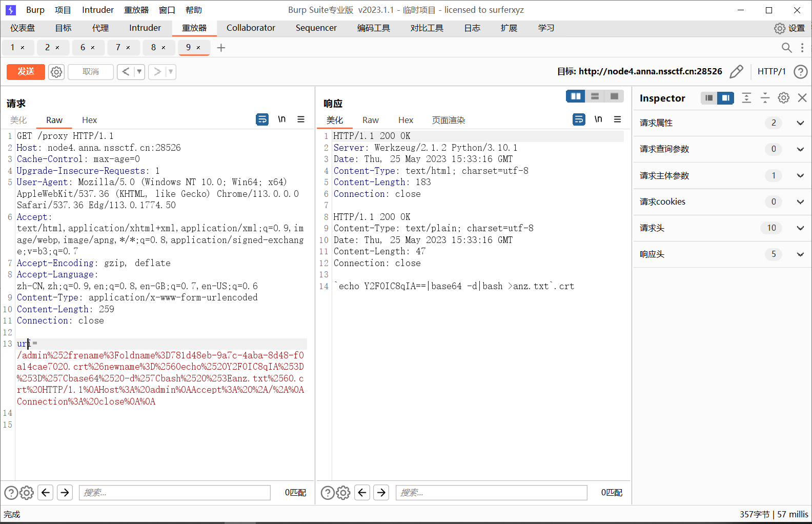
Task: Switch to the Sequencer tab
Action: (316, 28)
